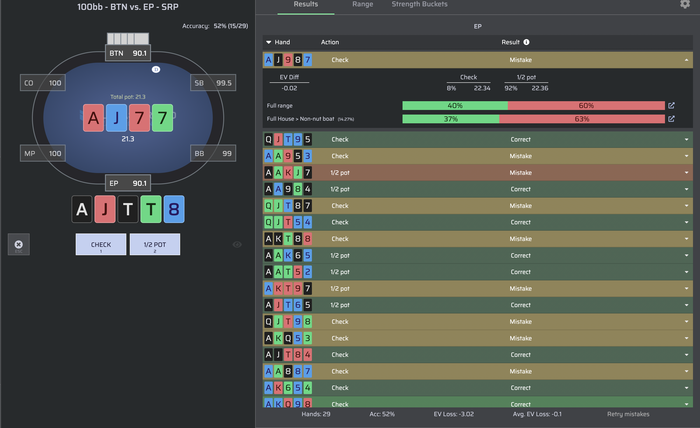The width and height of the screenshot is (700, 428).
Task: Click EV Diff value -0.02
Action: point(289,88)
